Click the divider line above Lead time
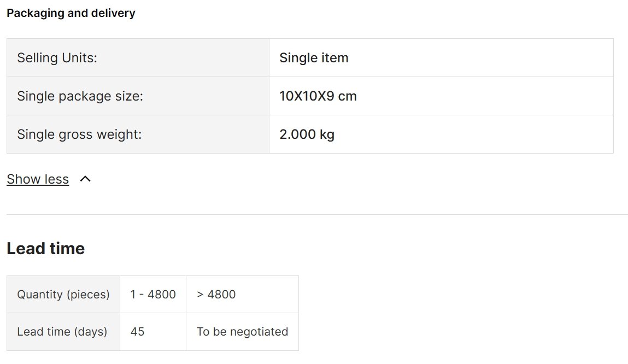The height and width of the screenshot is (364, 628). 317,214
